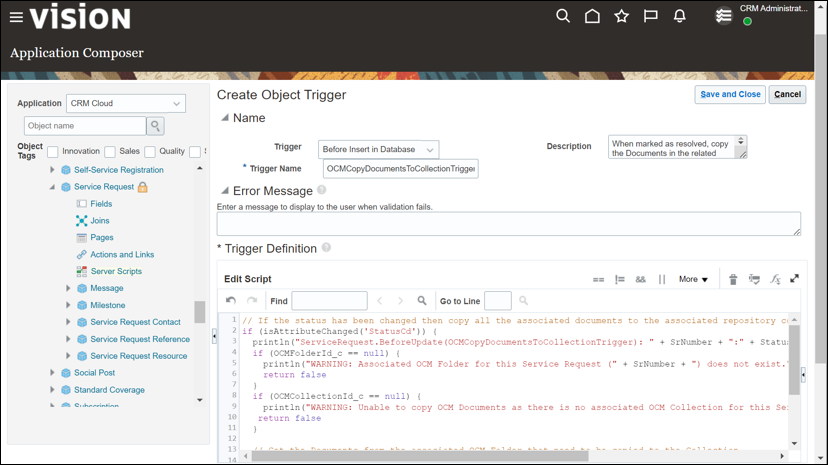Image resolution: width=828 pixels, height=465 pixels.
Task: Insert the OR (||) operator
Action: click(662, 279)
